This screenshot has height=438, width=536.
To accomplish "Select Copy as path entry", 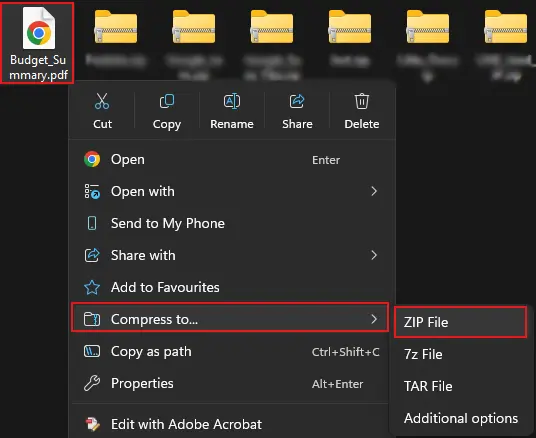I will pos(230,351).
